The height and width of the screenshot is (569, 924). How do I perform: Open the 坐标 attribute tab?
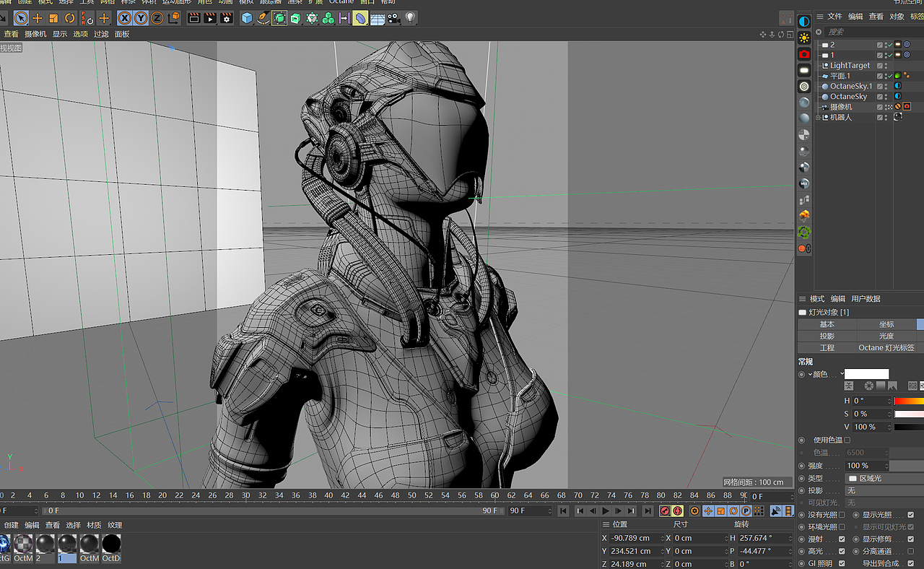coord(886,324)
